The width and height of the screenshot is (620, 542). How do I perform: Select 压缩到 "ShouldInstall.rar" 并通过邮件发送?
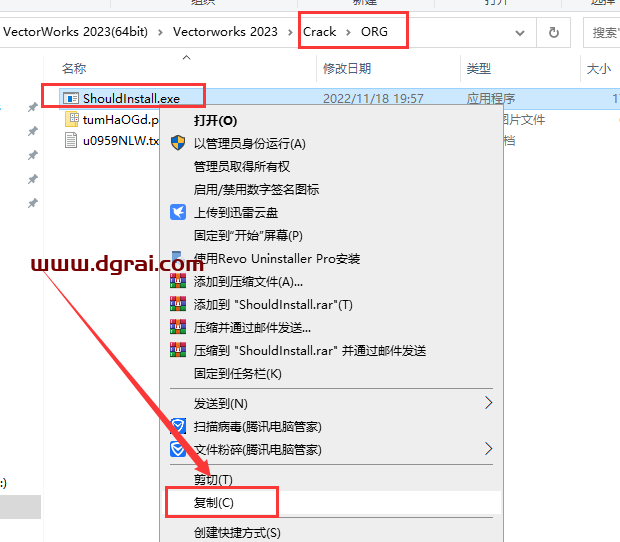coord(331,350)
